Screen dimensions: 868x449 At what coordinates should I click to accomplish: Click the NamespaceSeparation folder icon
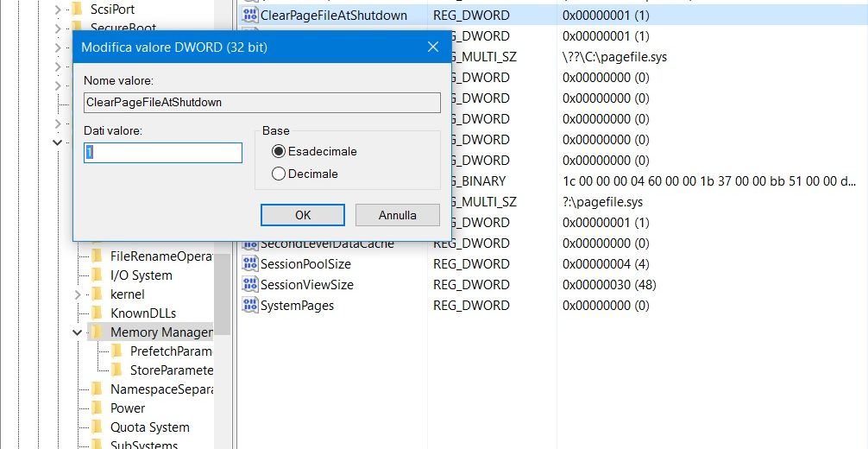tap(97, 389)
